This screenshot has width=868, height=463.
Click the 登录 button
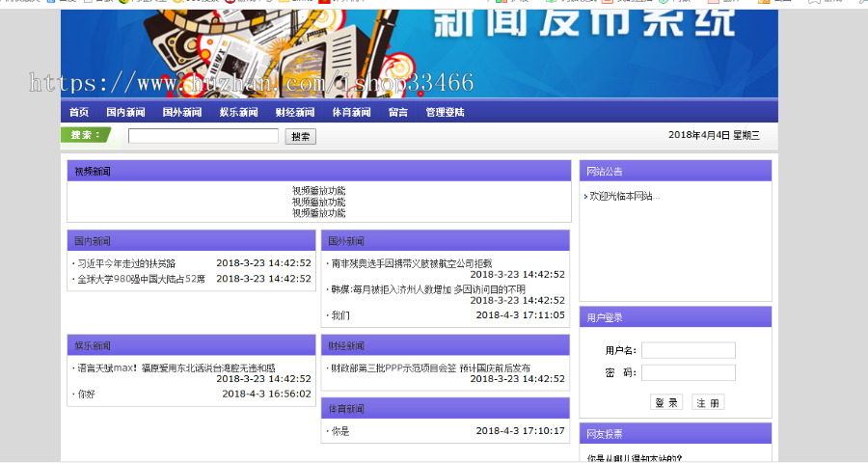666,402
